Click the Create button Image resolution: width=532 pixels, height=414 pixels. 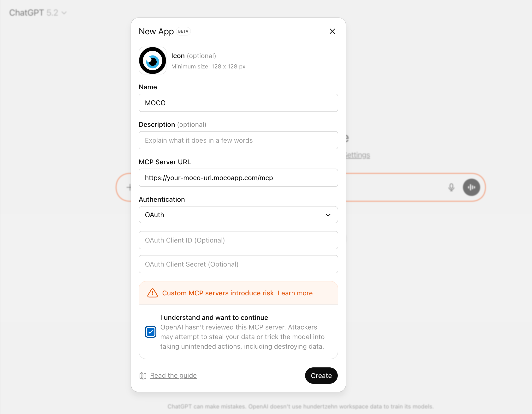click(321, 376)
